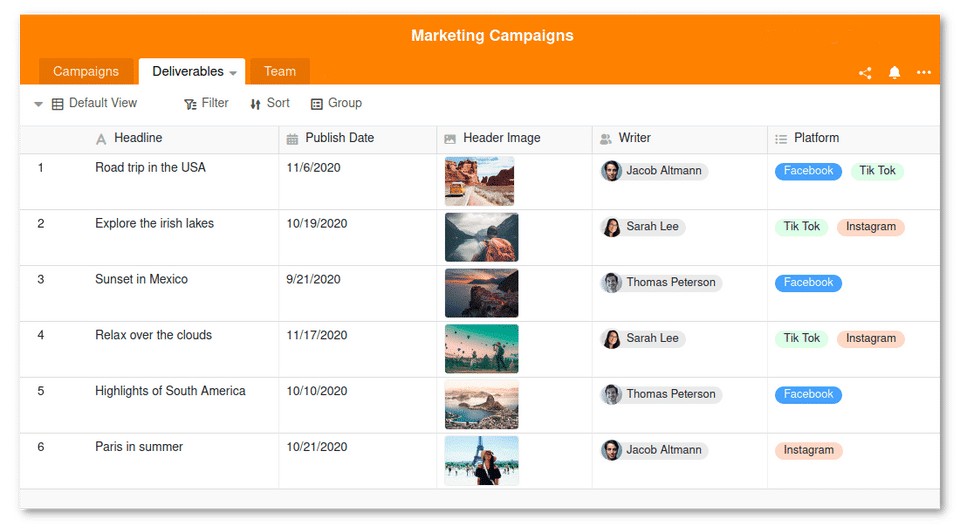Expand the view list arrow beside Default View
Viewport: 960px width, 525px height.
38,104
